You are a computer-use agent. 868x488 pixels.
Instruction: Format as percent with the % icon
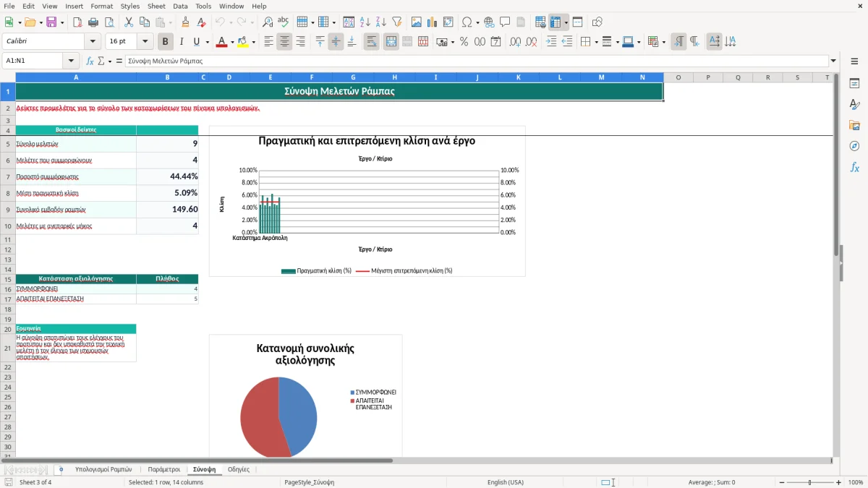pyautogui.click(x=464, y=42)
